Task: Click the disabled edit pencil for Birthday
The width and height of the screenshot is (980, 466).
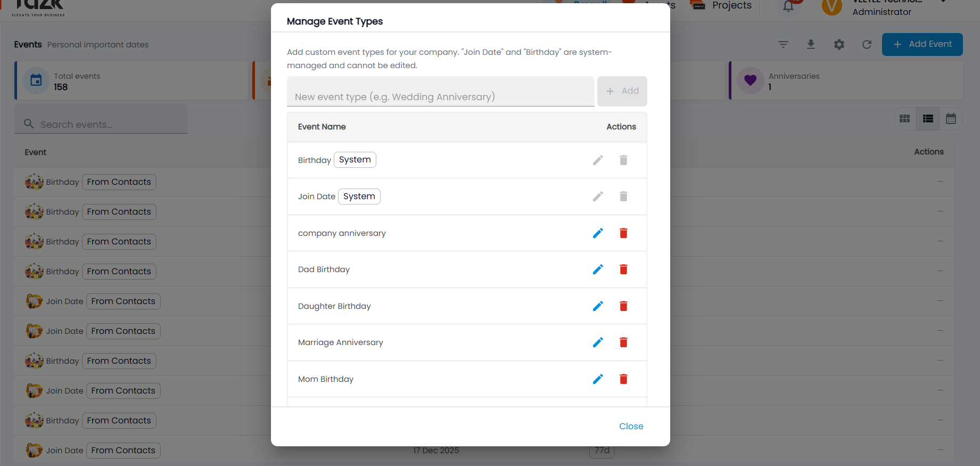Action: pos(598,160)
